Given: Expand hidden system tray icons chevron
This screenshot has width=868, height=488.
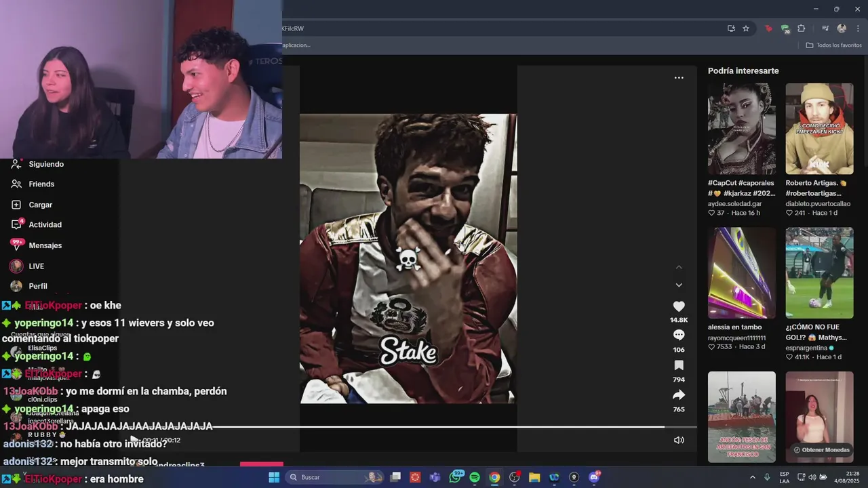Looking at the screenshot, I should point(752,477).
